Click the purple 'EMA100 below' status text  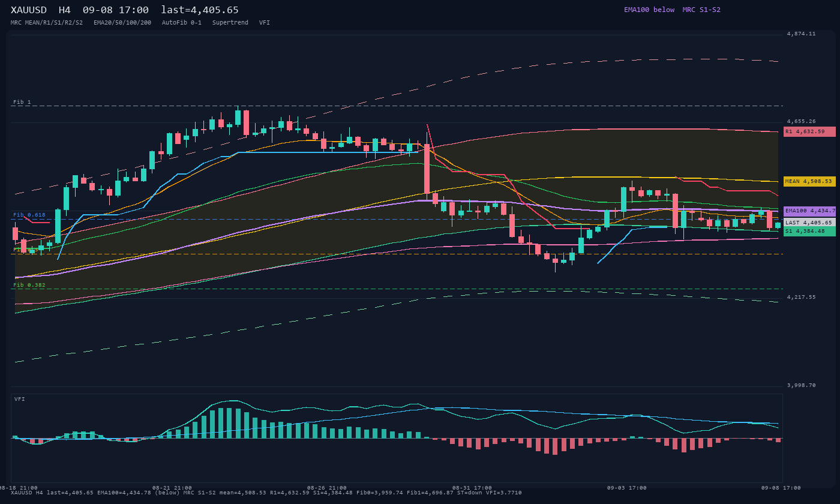pos(649,10)
